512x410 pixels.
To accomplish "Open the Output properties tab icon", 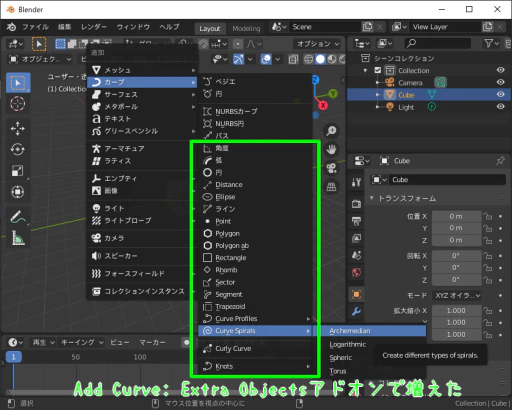I will 356,221.
